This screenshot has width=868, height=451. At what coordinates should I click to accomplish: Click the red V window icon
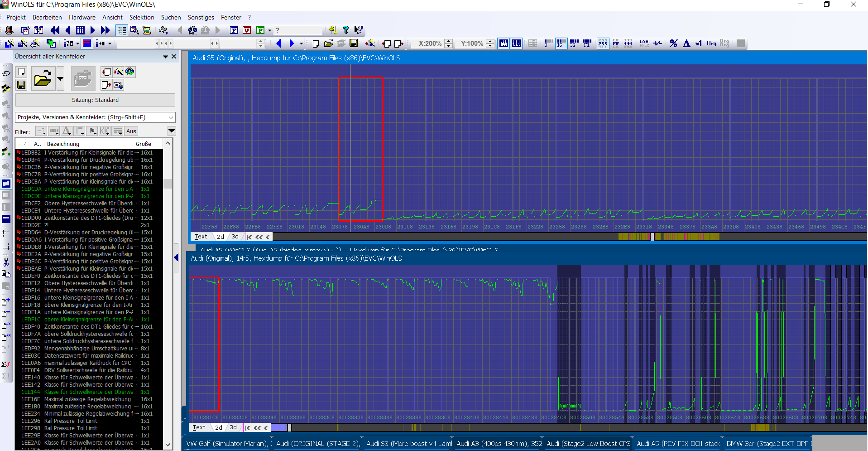point(247,30)
